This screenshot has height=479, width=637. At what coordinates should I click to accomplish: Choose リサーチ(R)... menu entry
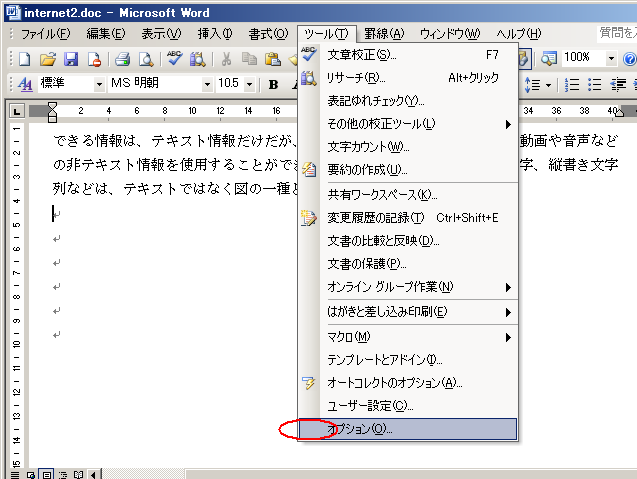pyautogui.click(x=408, y=77)
